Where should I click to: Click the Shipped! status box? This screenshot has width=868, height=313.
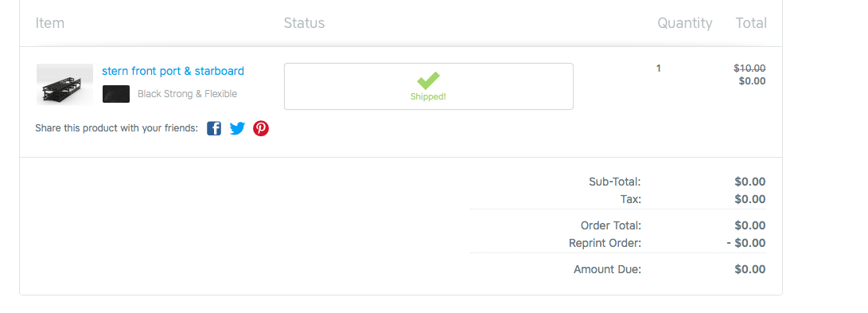[x=429, y=87]
